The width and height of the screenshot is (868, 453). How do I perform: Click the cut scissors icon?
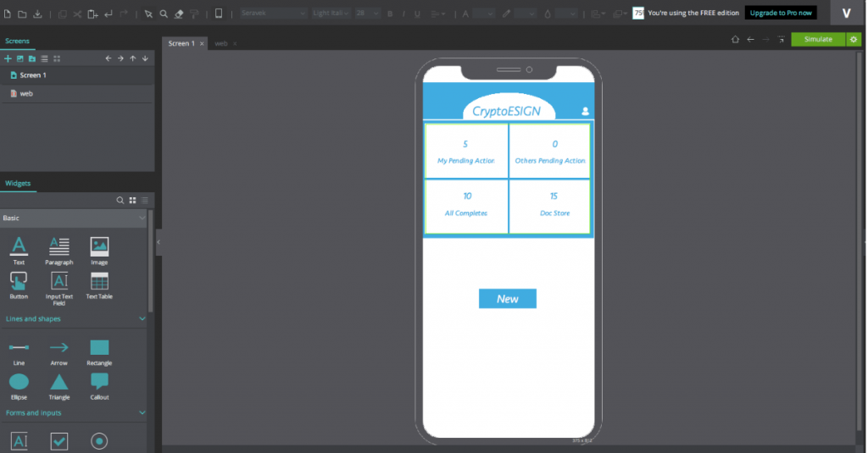[77, 14]
